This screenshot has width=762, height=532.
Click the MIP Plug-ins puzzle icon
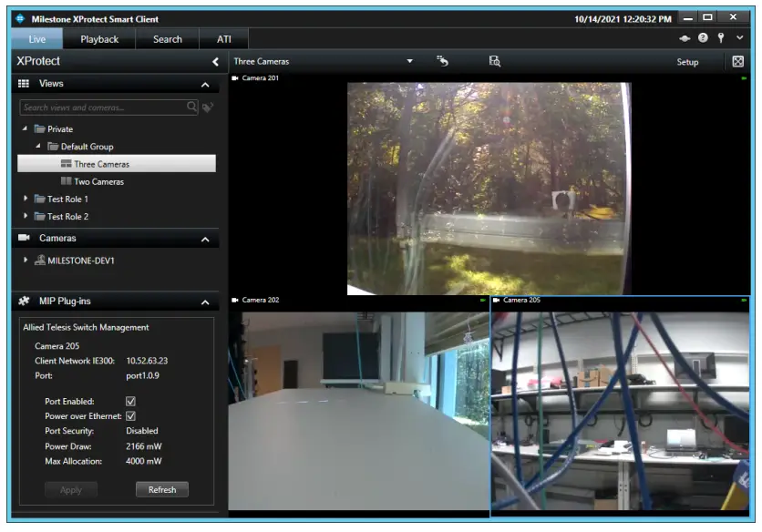pyautogui.click(x=24, y=301)
